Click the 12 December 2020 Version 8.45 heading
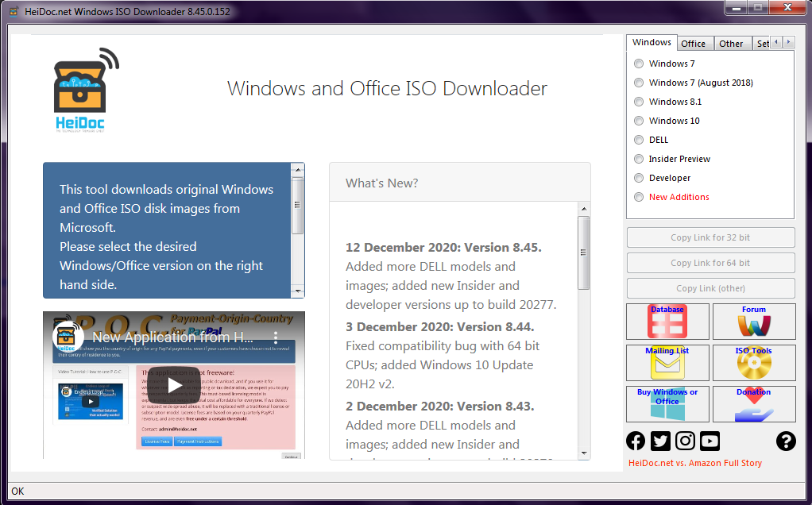Viewport: 812px width, 505px height. click(x=443, y=247)
